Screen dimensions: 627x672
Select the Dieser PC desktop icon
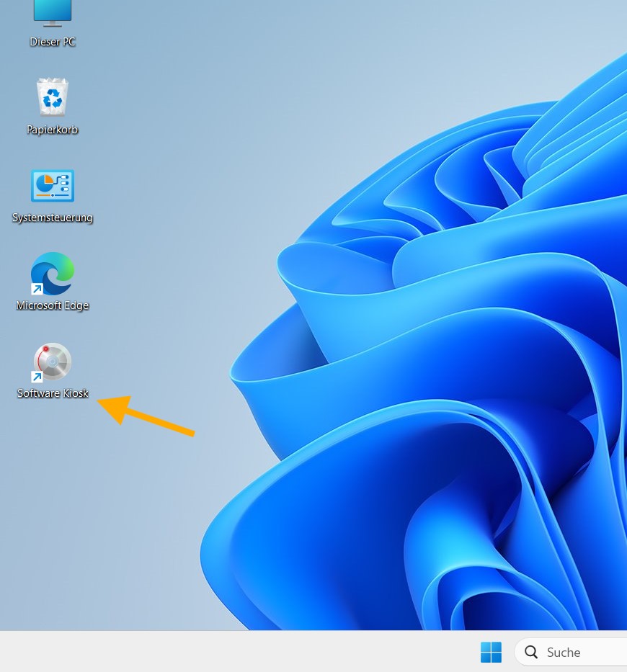coord(53,13)
